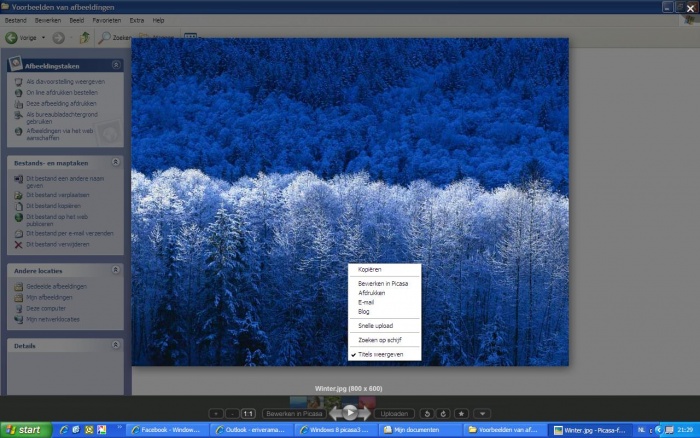The image size is (700, 438).
Task: Start the slideshow with the play button
Action: click(x=350, y=413)
